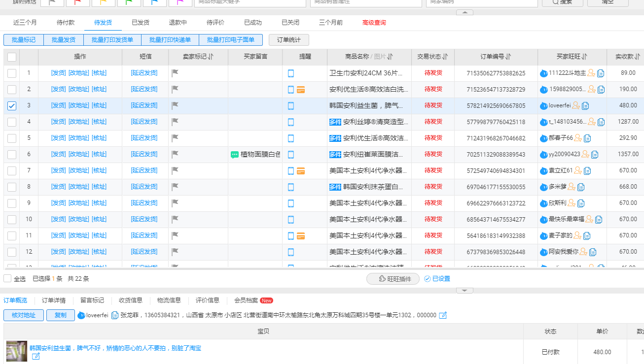Toggle the header select-all checkbox in table

click(x=12, y=57)
